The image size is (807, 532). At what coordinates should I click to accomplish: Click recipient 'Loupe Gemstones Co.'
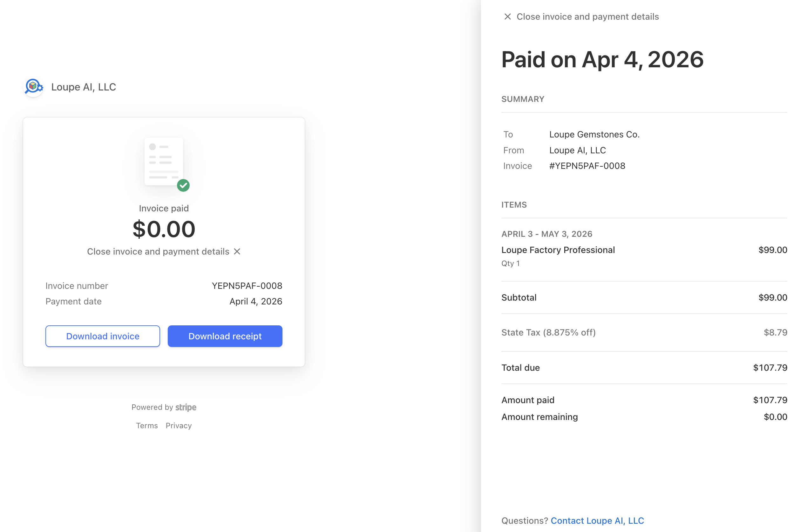(594, 134)
